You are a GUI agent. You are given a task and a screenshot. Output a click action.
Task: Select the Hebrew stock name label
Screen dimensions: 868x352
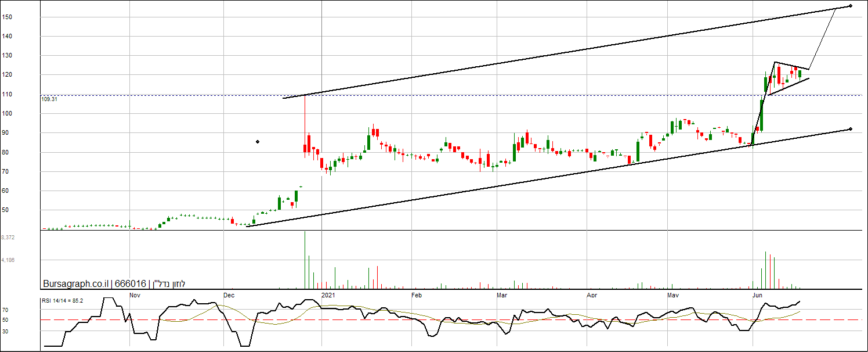pyautogui.click(x=168, y=284)
